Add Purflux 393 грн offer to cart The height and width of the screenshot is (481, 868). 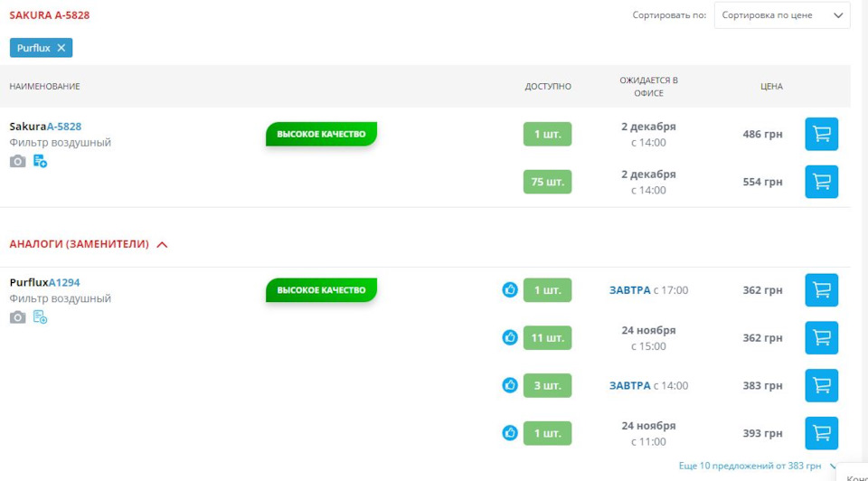(x=822, y=433)
